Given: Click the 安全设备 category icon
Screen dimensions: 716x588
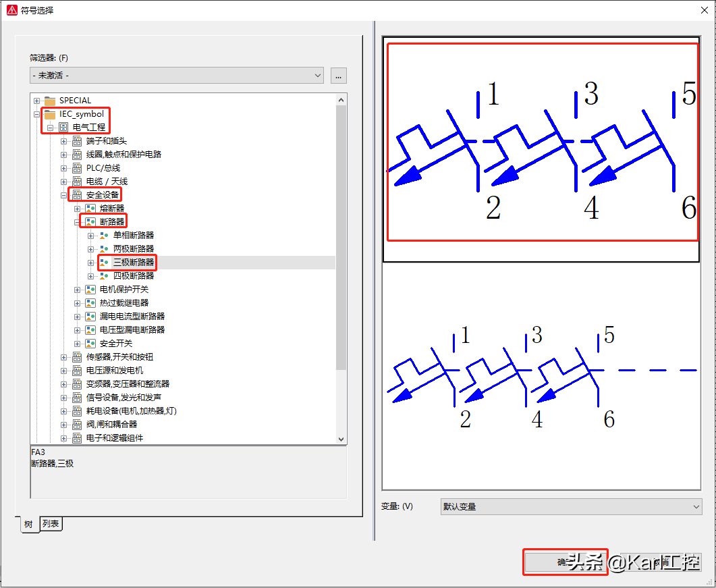Looking at the screenshot, I should pyautogui.click(x=77, y=195).
